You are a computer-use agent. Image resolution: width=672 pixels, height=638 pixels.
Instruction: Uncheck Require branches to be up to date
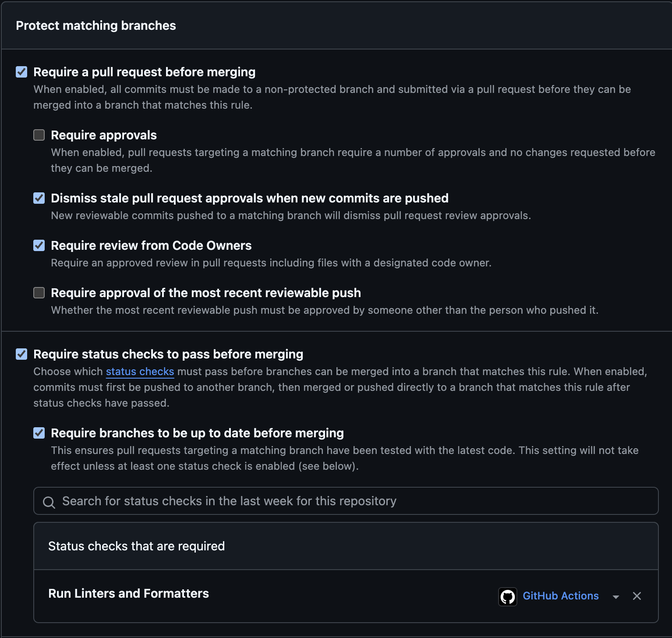pos(39,433)
